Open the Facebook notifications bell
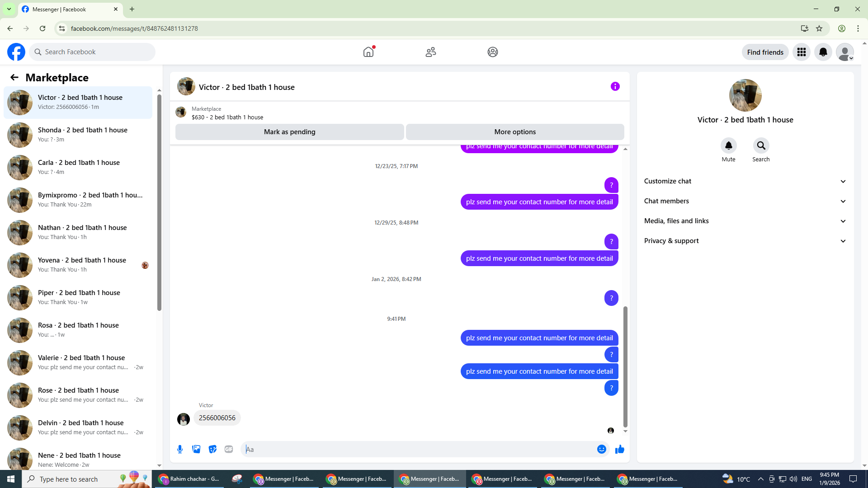This screenshot has height=488, width=868. (x=823, y=52)
